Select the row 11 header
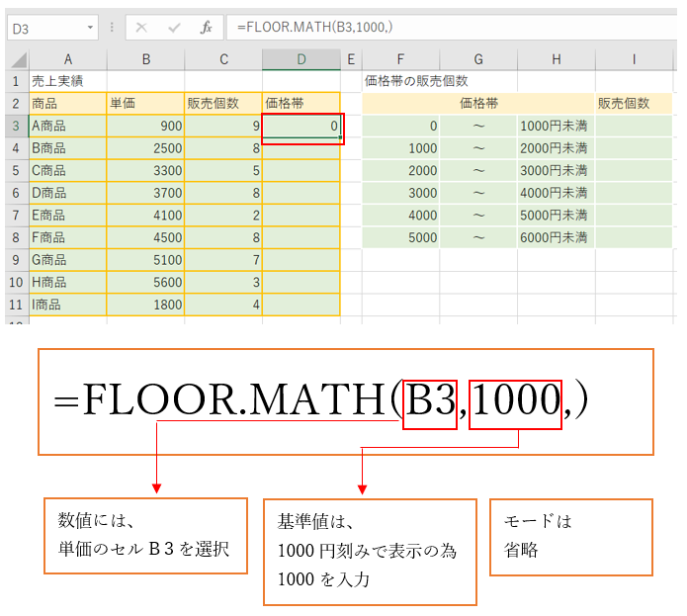This screenshot has width=687, height=616. click(14, 306)
